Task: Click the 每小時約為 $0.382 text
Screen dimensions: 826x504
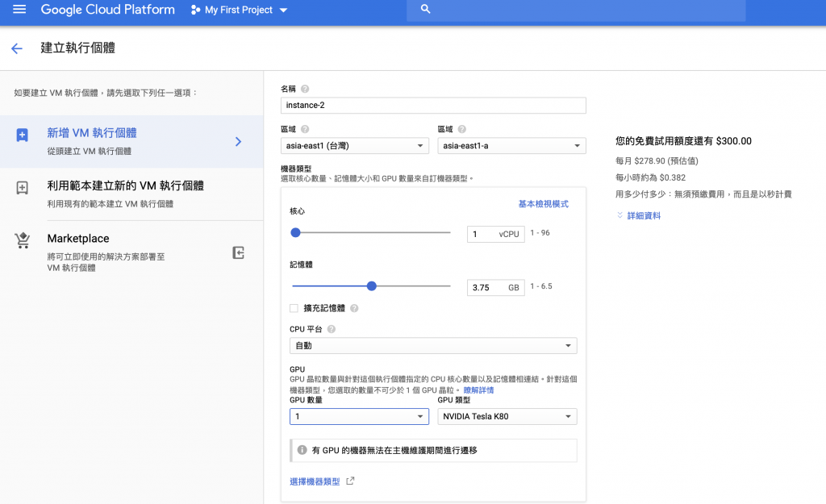Action: [650, 177]
